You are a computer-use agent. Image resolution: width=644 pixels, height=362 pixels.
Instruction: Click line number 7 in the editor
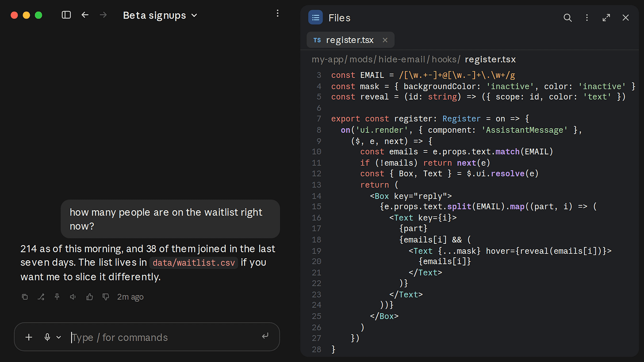(319, 119)
